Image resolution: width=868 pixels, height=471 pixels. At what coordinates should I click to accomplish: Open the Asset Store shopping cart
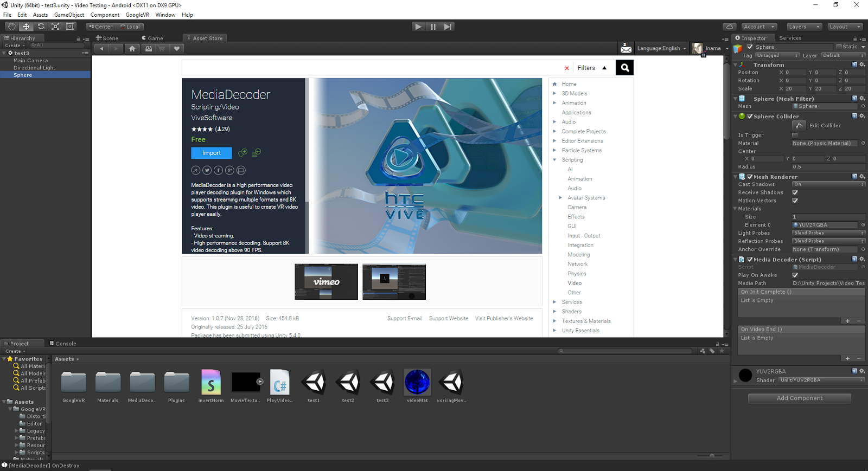point(162,48)
